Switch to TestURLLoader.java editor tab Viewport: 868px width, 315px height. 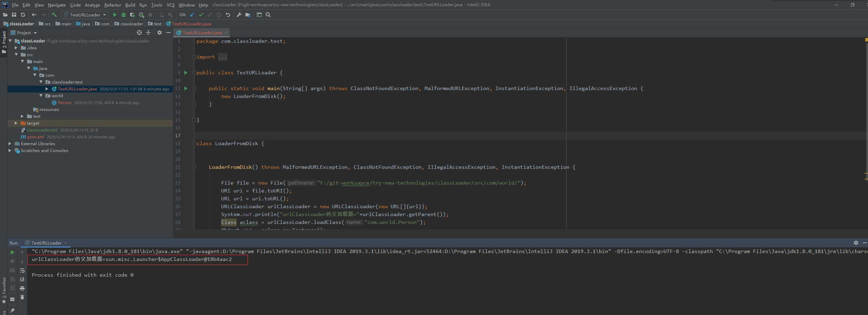pyautogui.click(x=202, y=33)
